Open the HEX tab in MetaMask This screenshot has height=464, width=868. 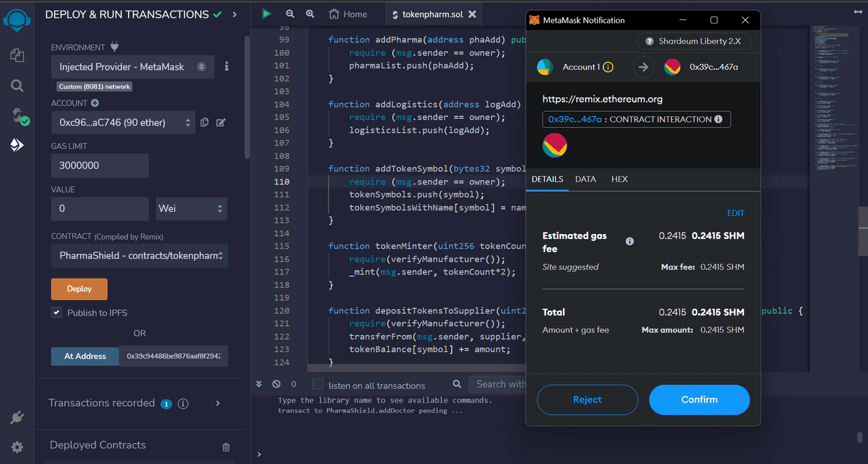click(619, 179)
